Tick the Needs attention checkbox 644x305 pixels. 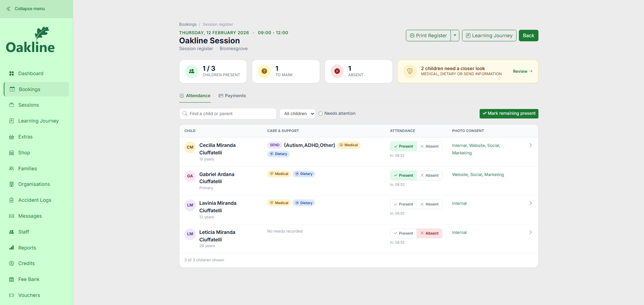click(x=321, y=114)
